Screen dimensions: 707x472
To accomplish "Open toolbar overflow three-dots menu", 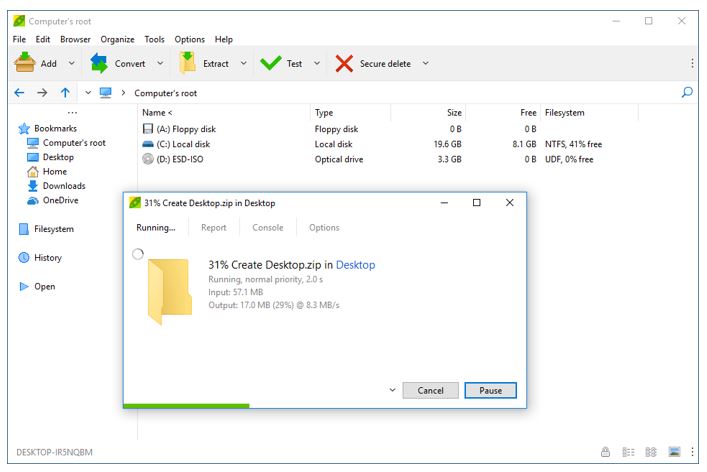I will point(692,63).
